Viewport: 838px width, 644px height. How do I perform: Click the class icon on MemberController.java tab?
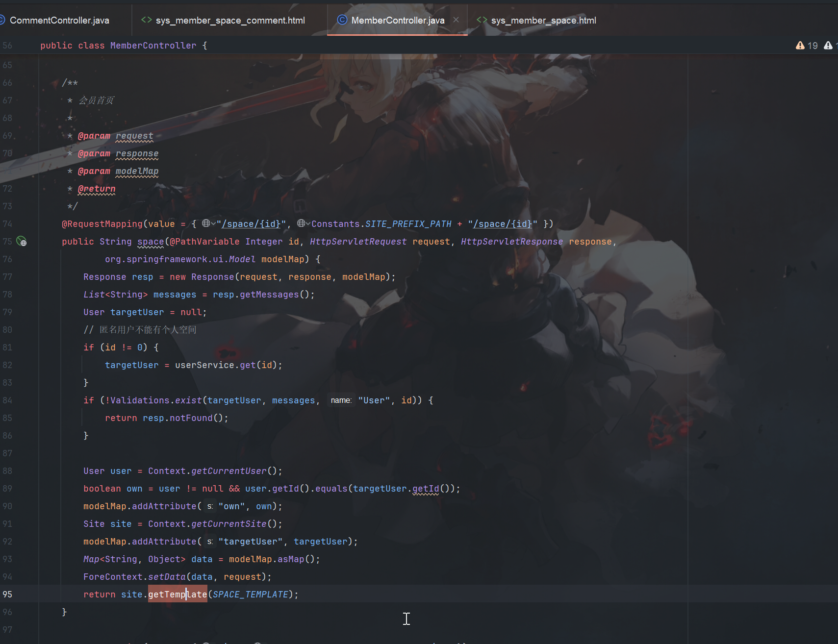[x=342, y=20]
